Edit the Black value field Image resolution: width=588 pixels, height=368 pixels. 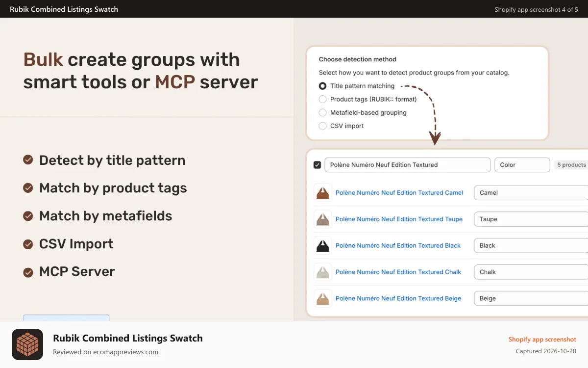pyautogui.click(x=531, y=245)
